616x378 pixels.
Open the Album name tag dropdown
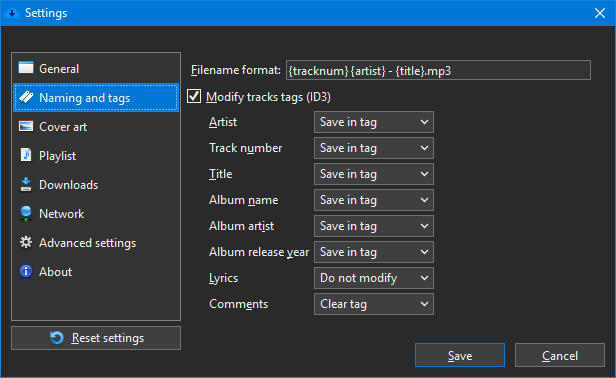(x=374, y=200)
